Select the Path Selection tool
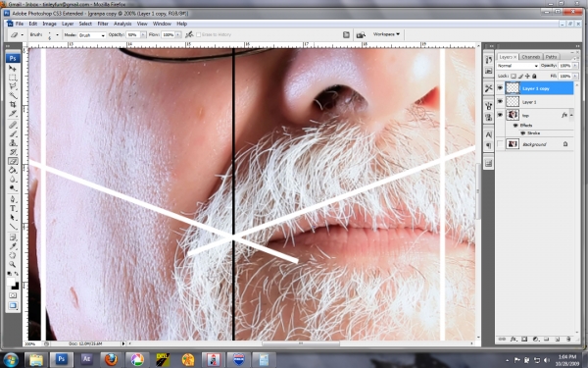This screenshot has width=588, height=368. point(13,218)
